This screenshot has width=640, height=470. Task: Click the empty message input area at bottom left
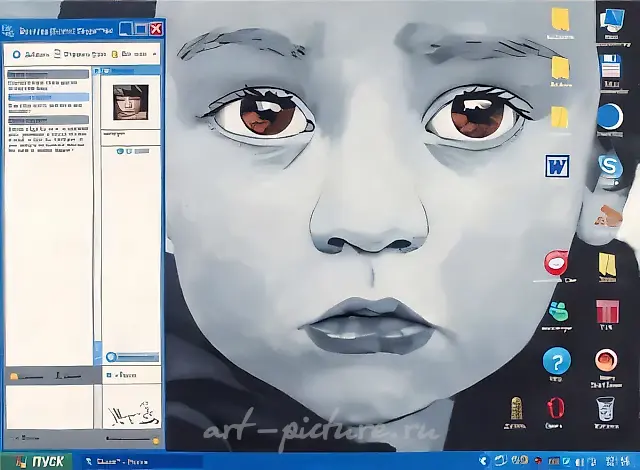49,406
